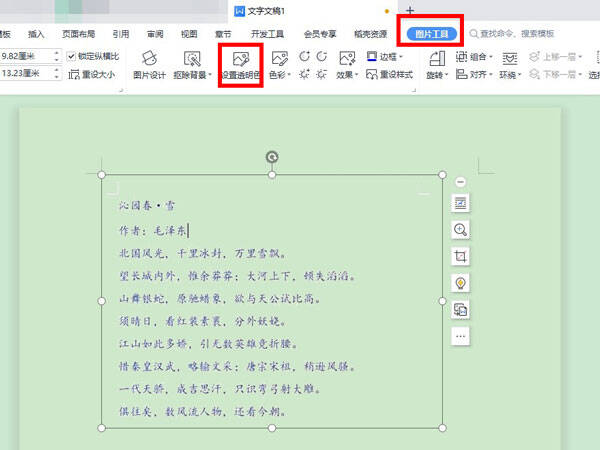Screen dimensions: 600x450
Task: Increase height value with the upper stepper arrow
Action: point(57,52)
